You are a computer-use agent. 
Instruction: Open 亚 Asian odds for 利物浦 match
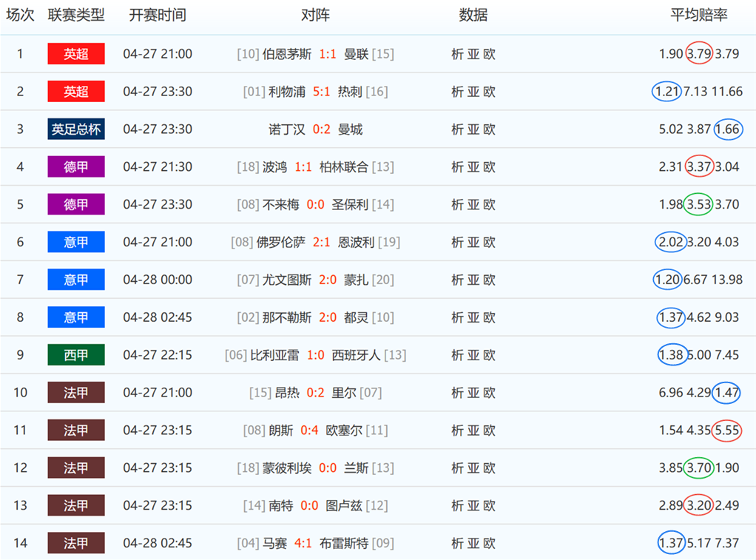coord(473,92)
